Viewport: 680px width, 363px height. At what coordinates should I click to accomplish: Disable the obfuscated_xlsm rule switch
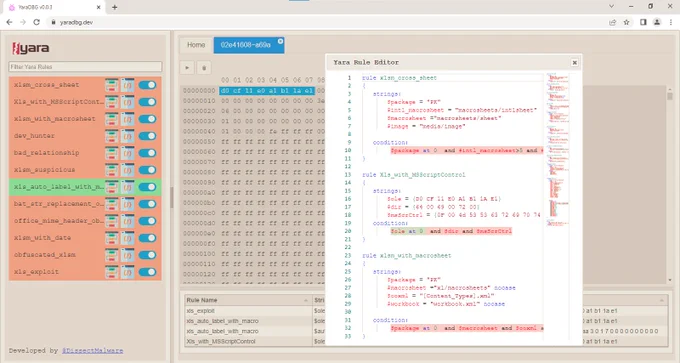tap(147, 255)
